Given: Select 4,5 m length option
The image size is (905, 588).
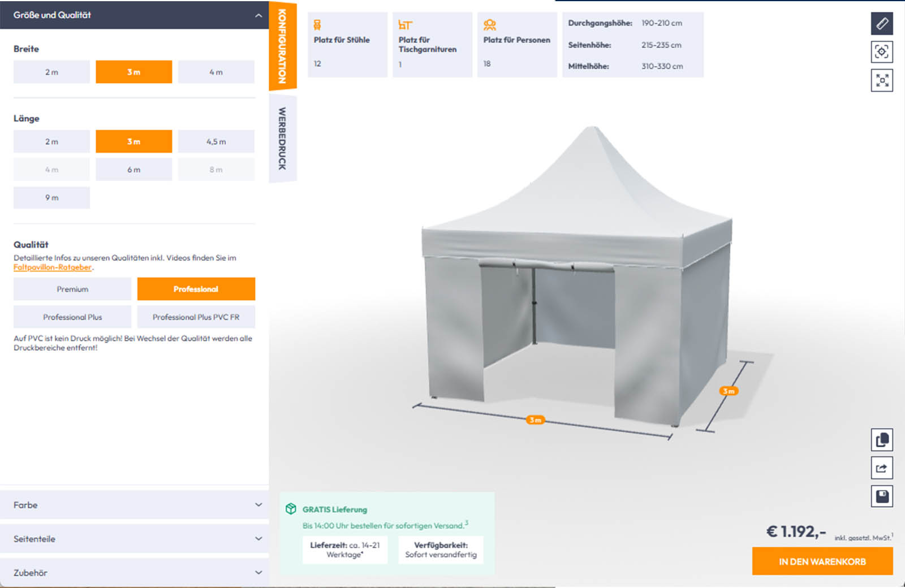Looking at the screenshot, I should coord(216,141).
